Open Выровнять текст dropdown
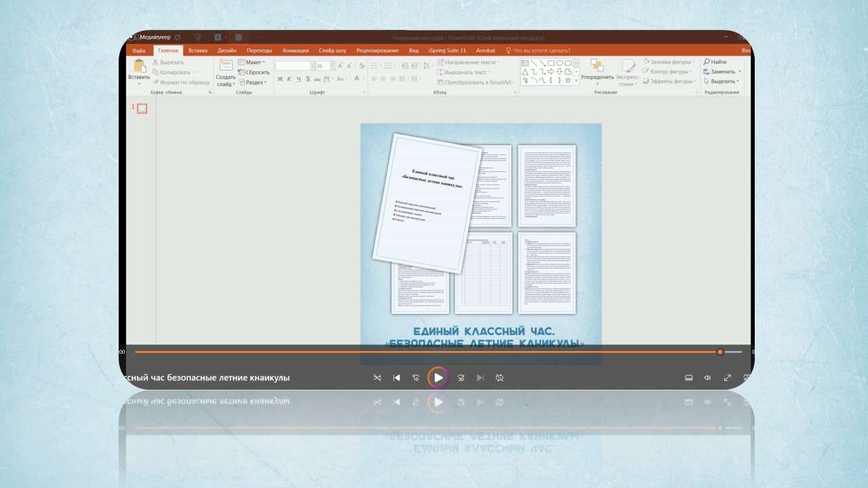The width and height of the screenshot is (868, 488). tap(464, 72)
